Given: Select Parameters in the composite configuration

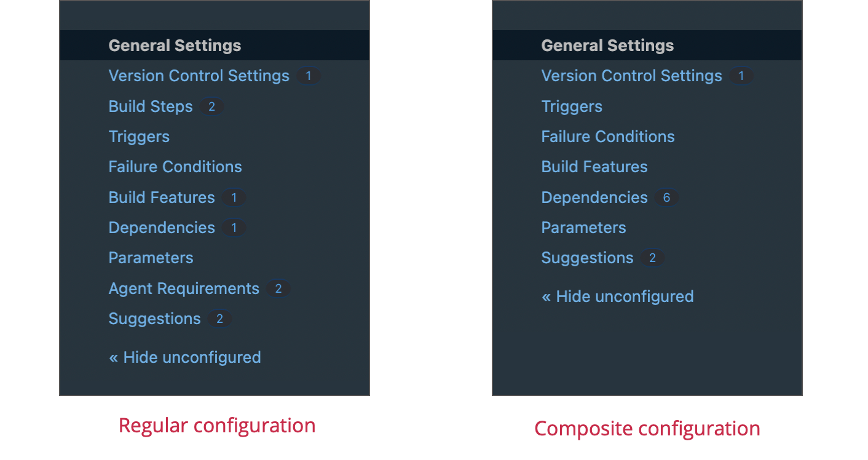Looking at the screenshot, I should click(583, 227).
